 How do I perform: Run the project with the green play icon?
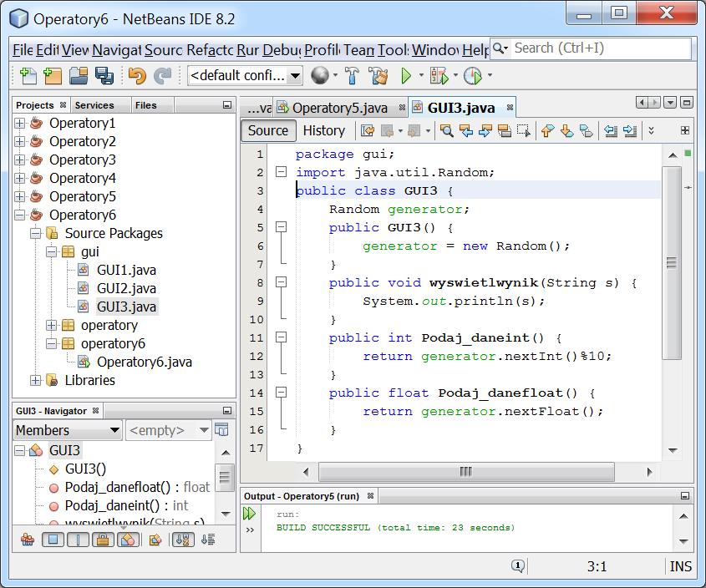[x=406, y=76]
